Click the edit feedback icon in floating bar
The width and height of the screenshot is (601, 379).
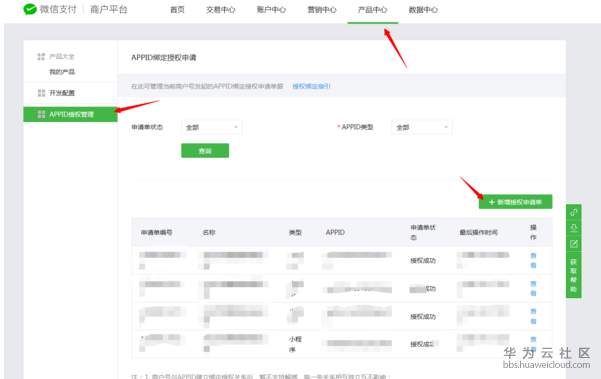tap(573, 244)
